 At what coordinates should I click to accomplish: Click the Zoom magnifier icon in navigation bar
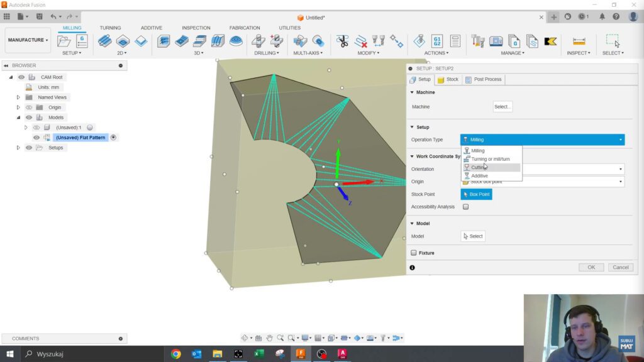tap(280, 337)
